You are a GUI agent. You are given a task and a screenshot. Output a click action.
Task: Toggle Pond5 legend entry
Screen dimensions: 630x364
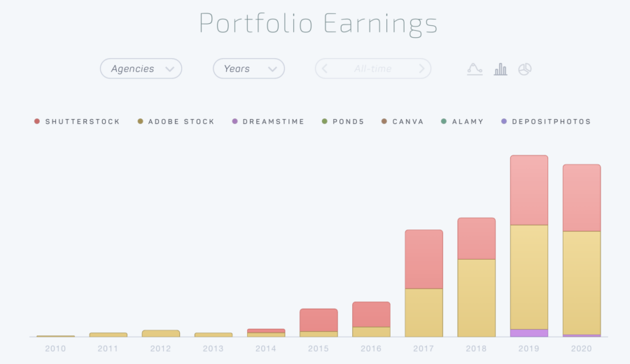pyautogui.click(x=343, y=121)
